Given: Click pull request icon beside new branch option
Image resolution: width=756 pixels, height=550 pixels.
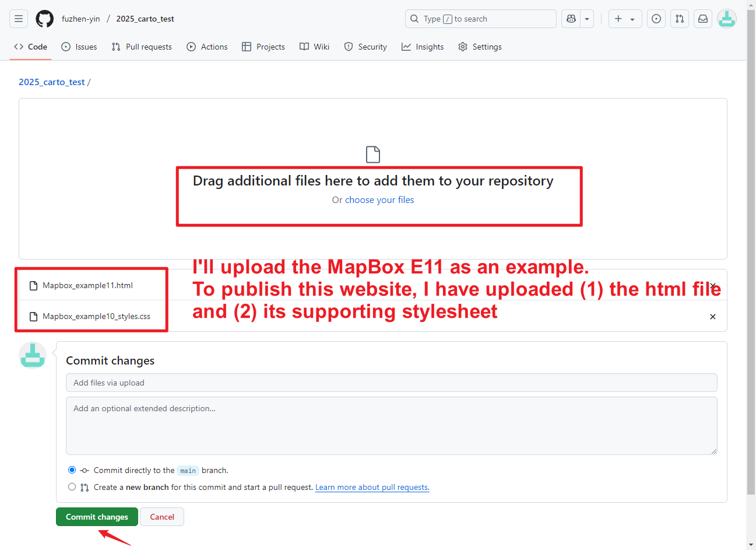Looking at the screenshot, I should (85, 487).
